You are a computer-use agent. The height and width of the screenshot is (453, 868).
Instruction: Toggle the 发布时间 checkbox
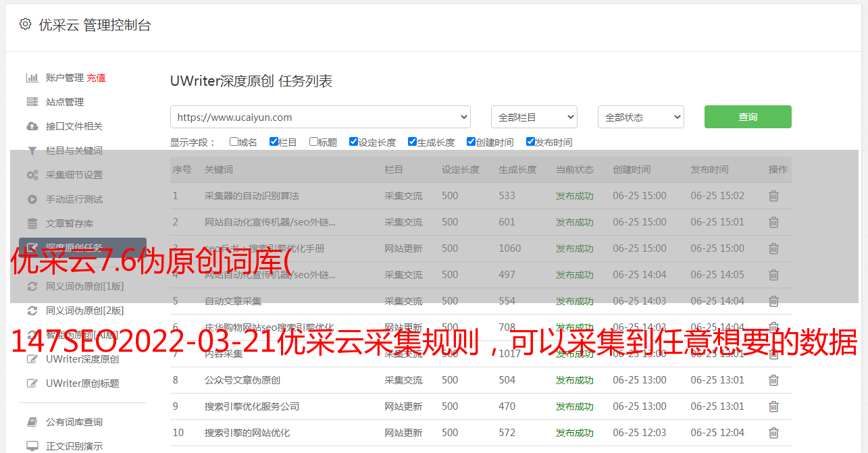click(x=530, y=142)
